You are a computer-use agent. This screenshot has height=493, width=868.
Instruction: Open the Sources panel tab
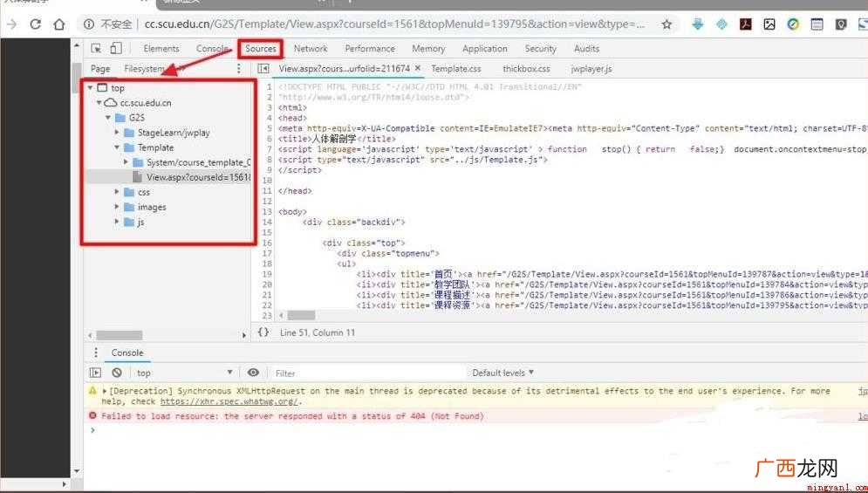(261, 49)
